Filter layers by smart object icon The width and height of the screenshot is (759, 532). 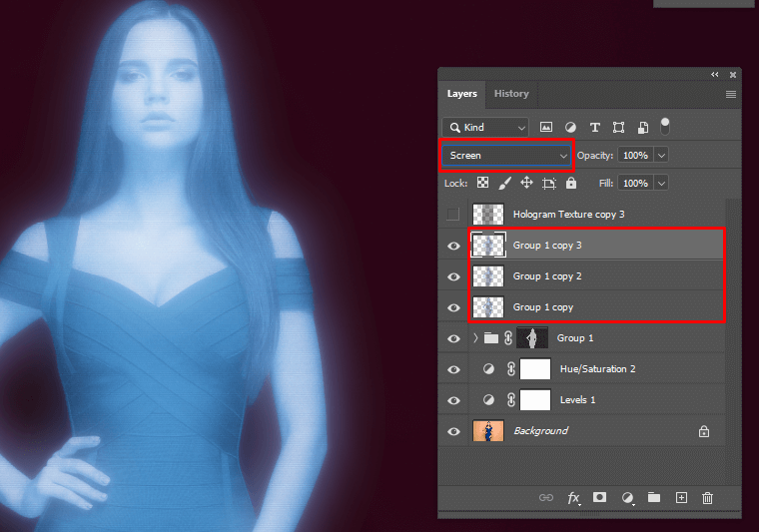pyautogui.click(x=643, y=127)
